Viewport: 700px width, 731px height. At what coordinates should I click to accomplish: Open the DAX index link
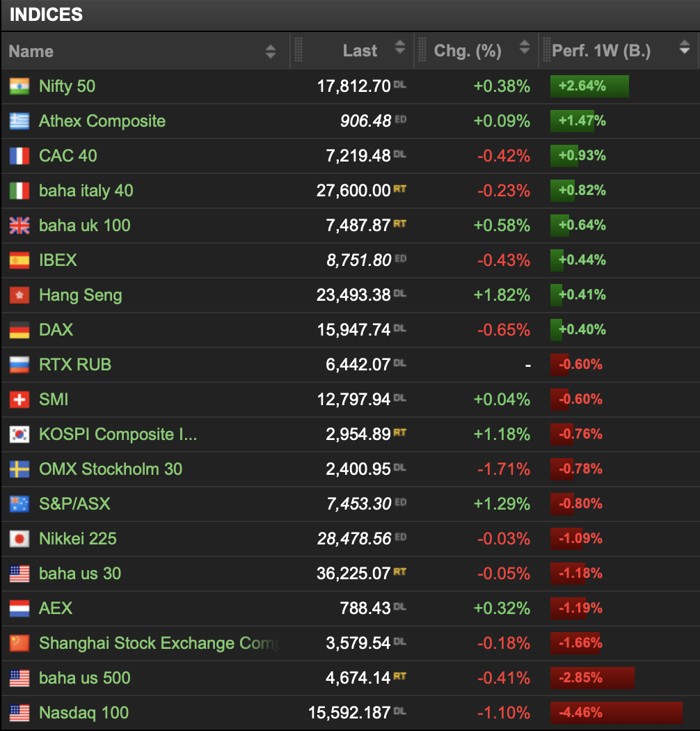[x=56, y=330]
